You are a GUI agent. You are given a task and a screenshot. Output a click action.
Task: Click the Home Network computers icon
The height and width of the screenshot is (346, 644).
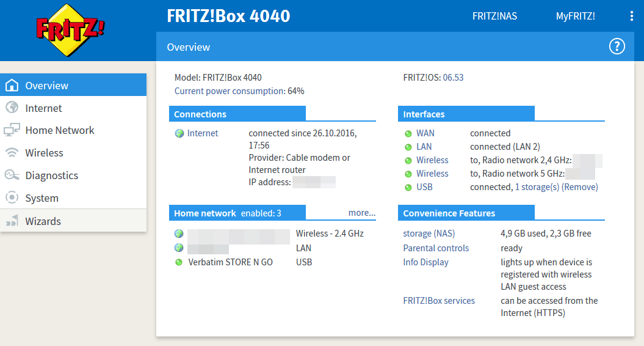pos(12,130)
